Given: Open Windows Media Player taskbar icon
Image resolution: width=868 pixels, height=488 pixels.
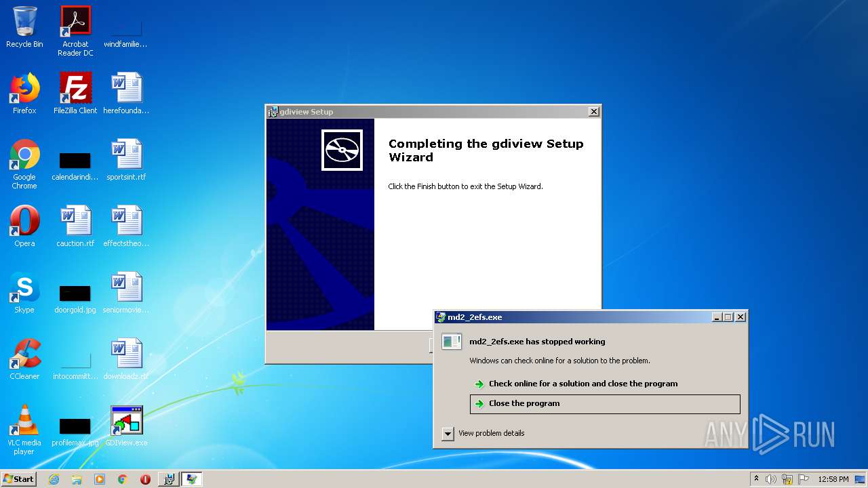Looking at the screenshot, I should click(x=100, y=479).
